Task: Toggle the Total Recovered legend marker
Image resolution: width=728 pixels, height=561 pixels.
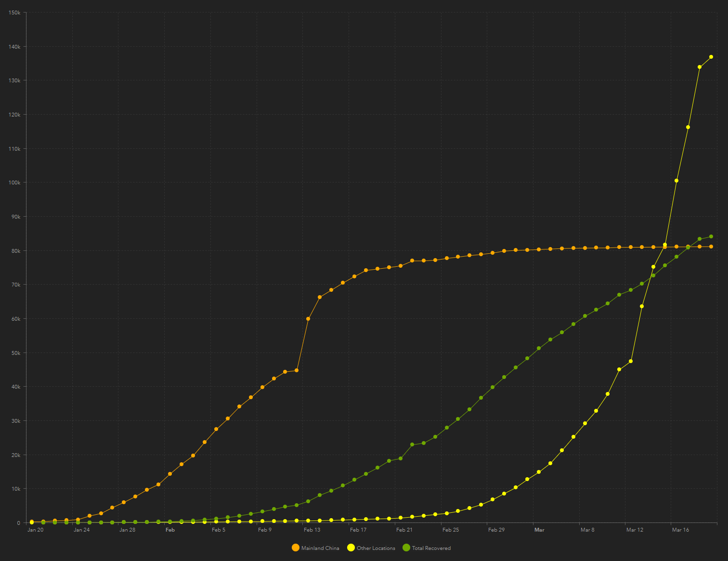Action: pos(406,548)
